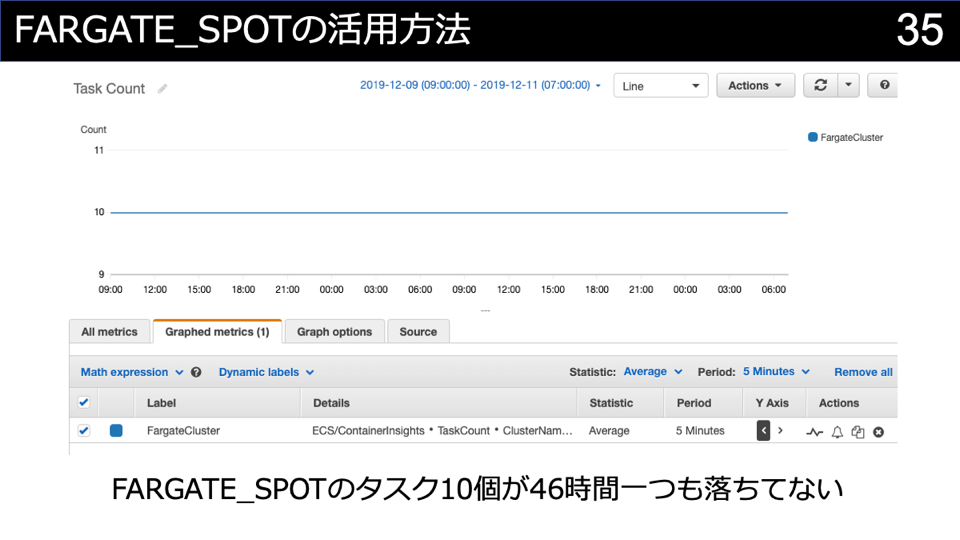This screenshot has width=960, height=540.
Task: Duplicate the FargateCluster metric with copy icon
Action: (x=857, y=432)
